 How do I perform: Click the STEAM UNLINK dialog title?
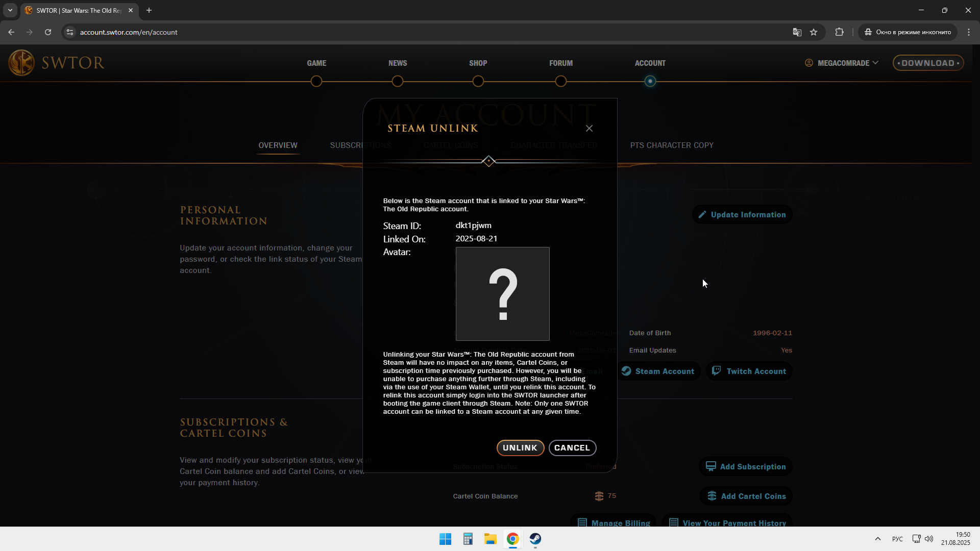pos(433,129)
